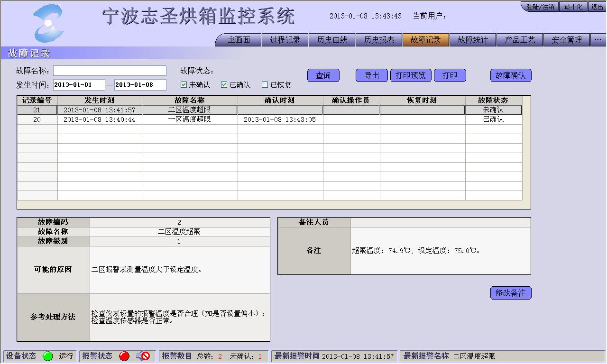Click the 二区温度超限 cell in the fault table

click(x=190, y=110)
